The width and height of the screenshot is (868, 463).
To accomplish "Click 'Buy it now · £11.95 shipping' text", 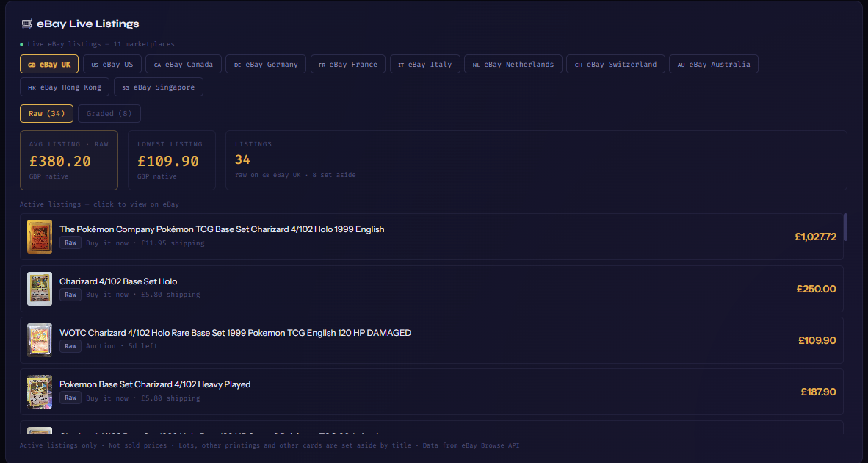I will 145,243.
